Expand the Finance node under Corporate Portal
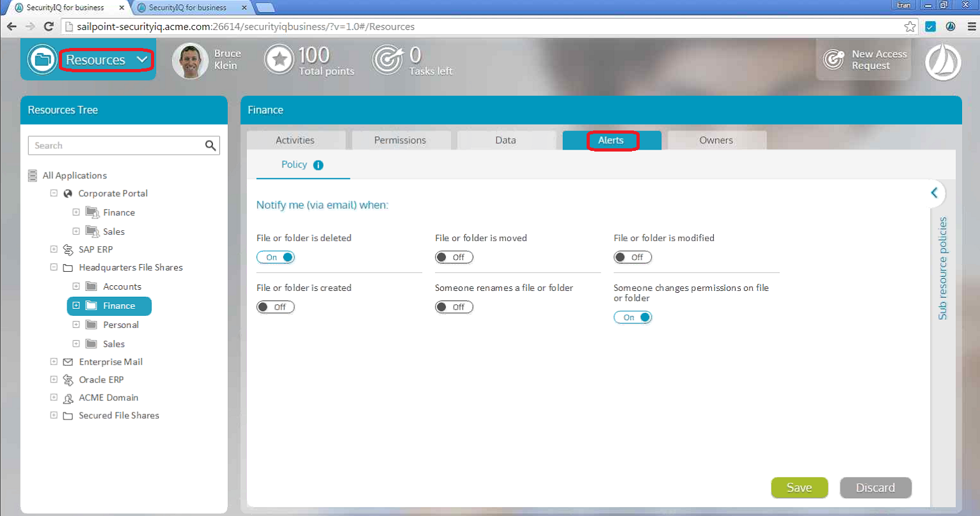Screen dimensions: 980x516 click(x=76, y=212)
